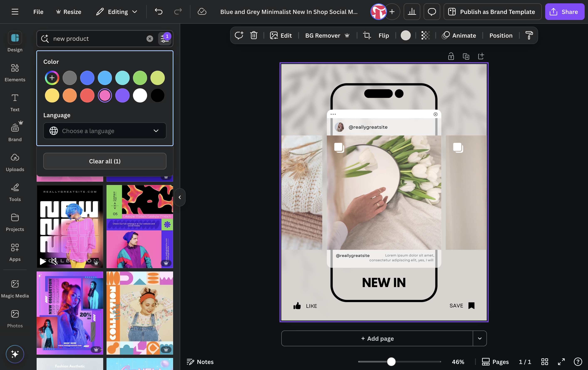Click the copy style paint roller icon

point(529,35)
